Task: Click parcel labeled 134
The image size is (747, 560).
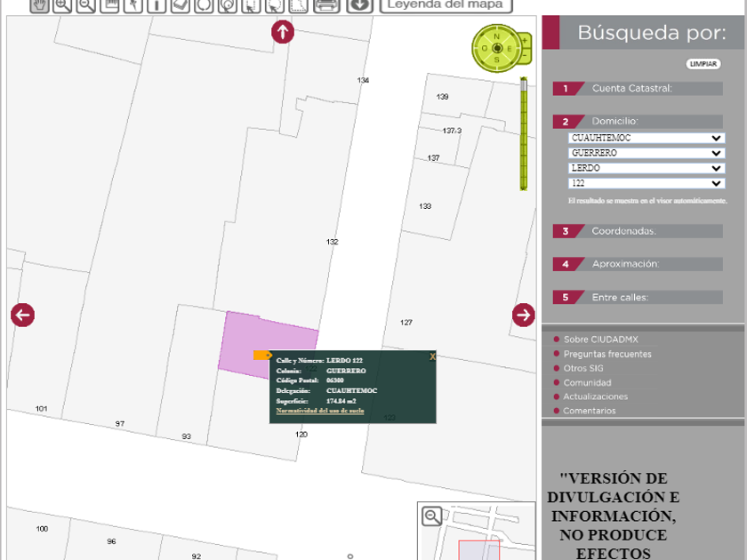Action: pyautogui.click(x=363, y=80)
